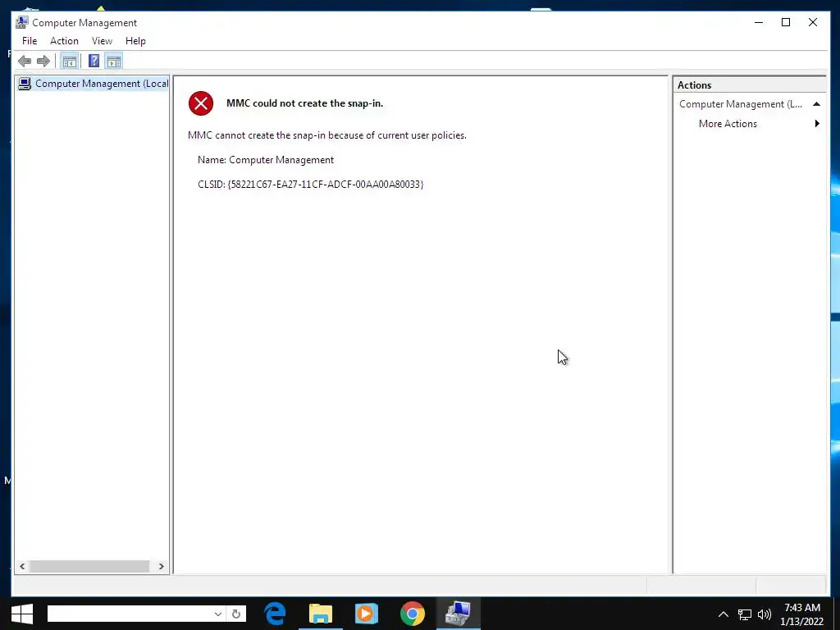
Task: Collapse the Computer Management actions section arrow
Action: tap(816, 104)
